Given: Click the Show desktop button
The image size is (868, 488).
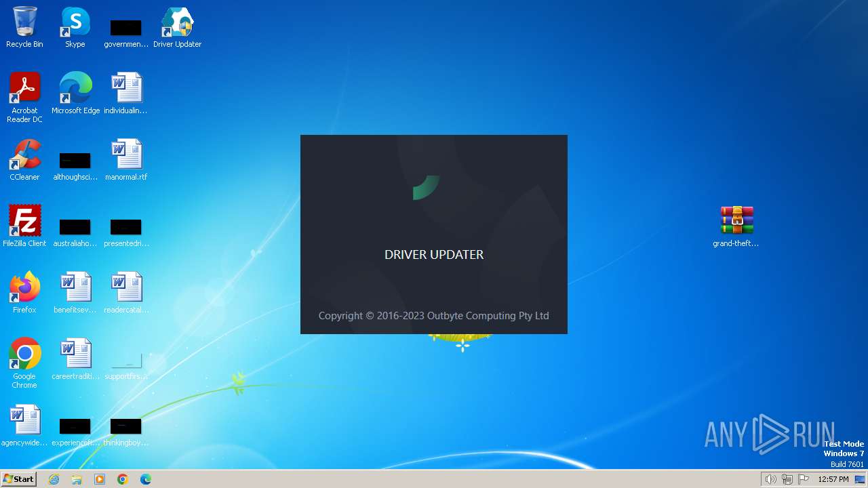Looking at the screenshot, I should (860, 479).
